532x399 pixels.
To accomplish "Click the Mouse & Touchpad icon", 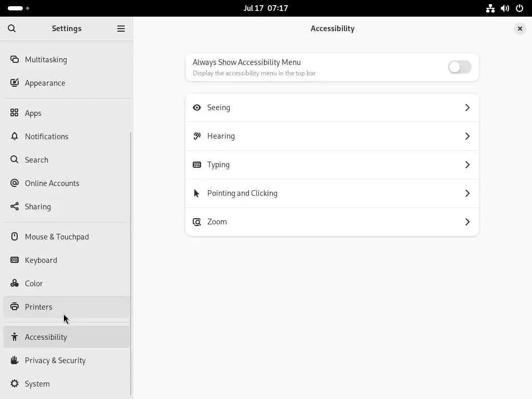I will tap(14, 236).
